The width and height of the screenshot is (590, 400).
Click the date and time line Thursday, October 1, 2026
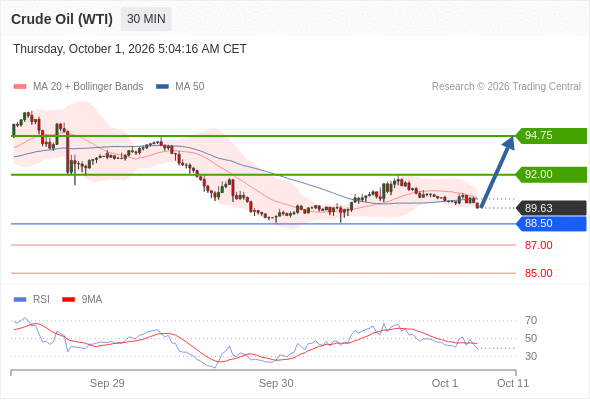point(130,49)
